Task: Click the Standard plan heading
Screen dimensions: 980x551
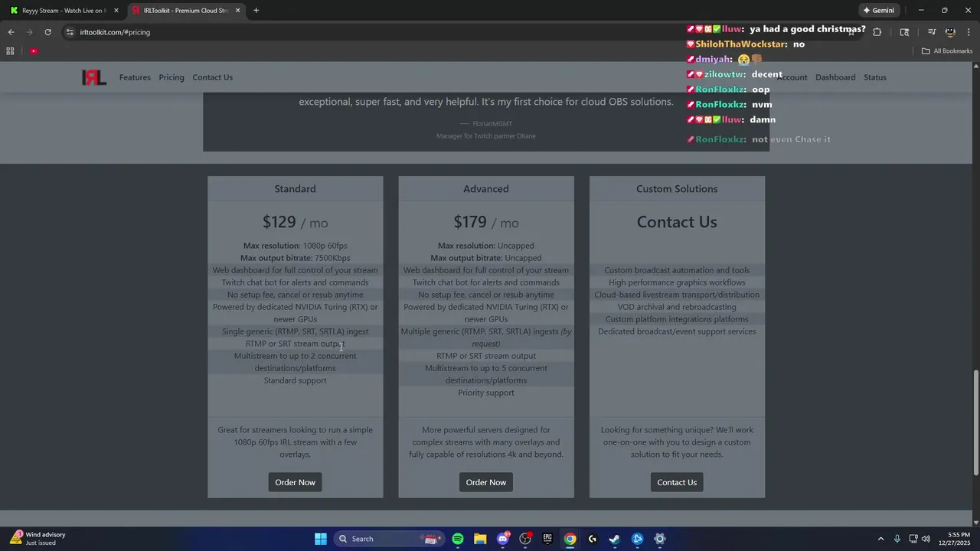Action: pos(295,189)
